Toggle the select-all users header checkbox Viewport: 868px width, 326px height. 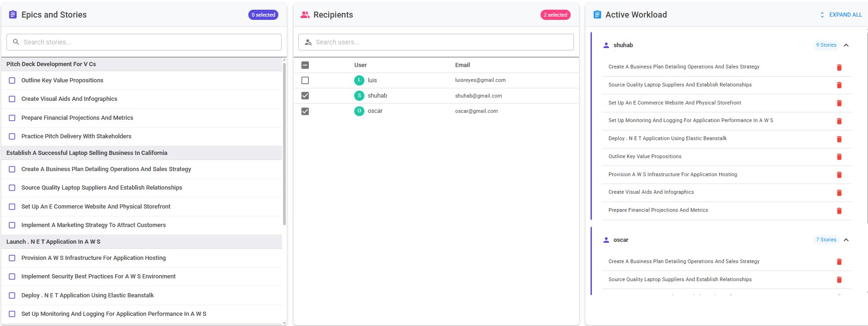pyautogui.click(x=305, y=65)
